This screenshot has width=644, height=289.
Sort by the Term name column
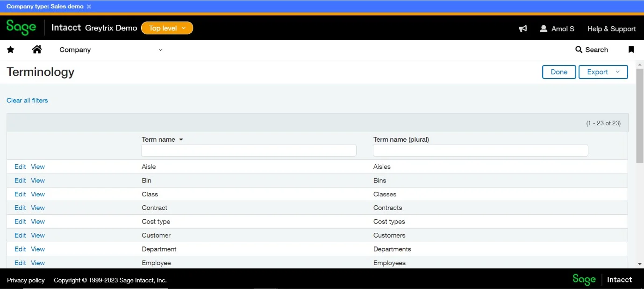tap(162, 139)
